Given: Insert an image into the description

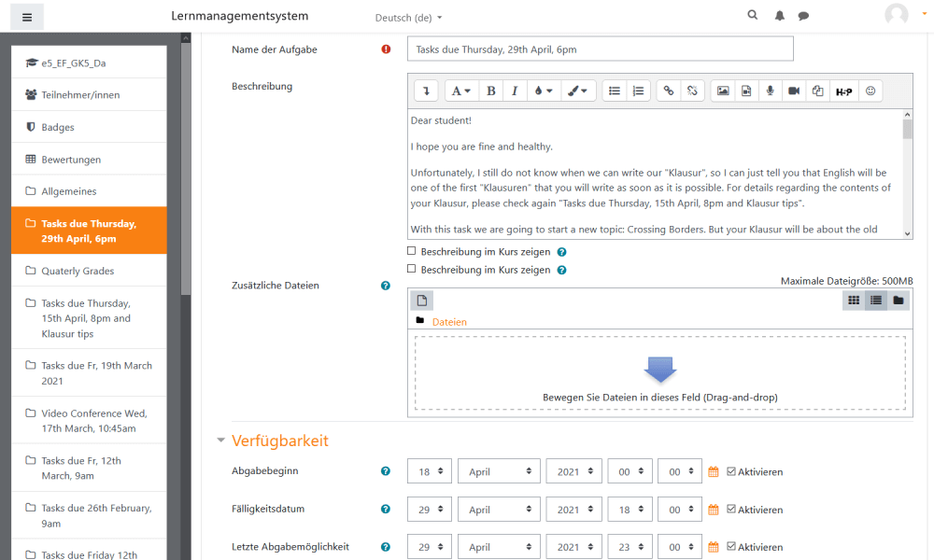Looking at the screenshot, I should pos(722,91).
